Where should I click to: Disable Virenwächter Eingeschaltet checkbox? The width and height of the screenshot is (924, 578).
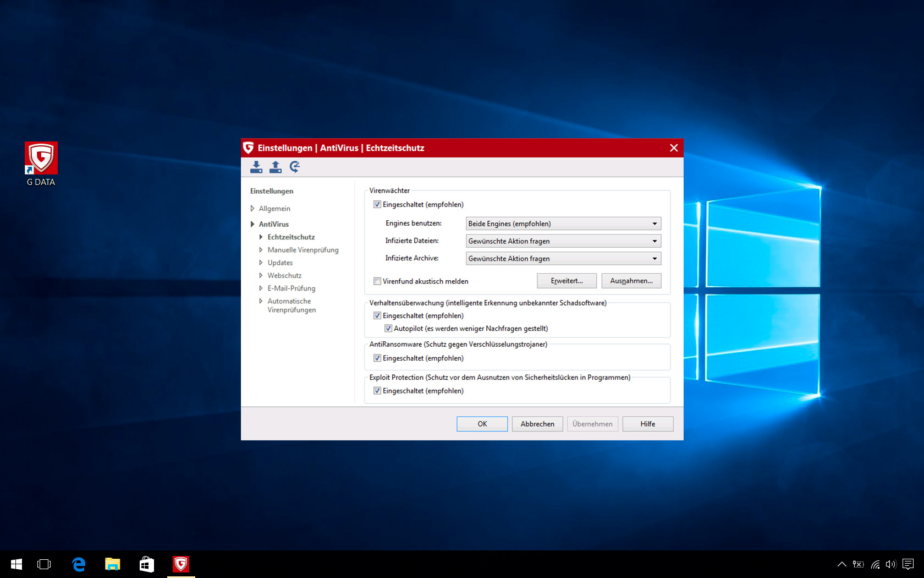click(x=377, y=204)
